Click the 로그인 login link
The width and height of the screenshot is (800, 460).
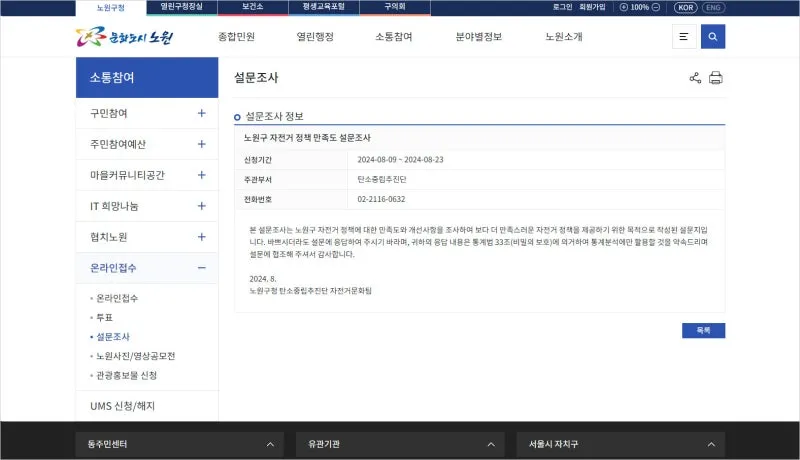click(563, 7)
